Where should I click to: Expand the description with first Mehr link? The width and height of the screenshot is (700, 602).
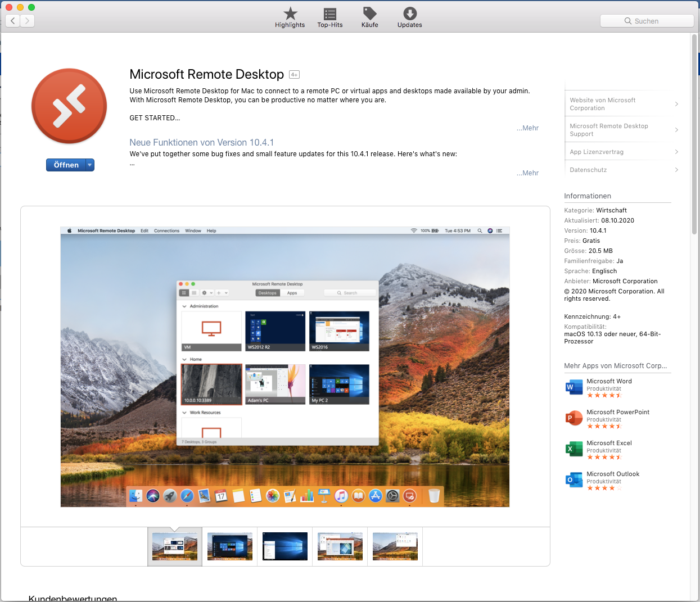[527, 128]
